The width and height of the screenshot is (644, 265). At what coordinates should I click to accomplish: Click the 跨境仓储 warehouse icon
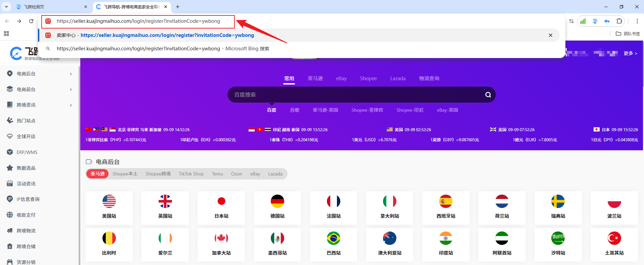(10, 246)
